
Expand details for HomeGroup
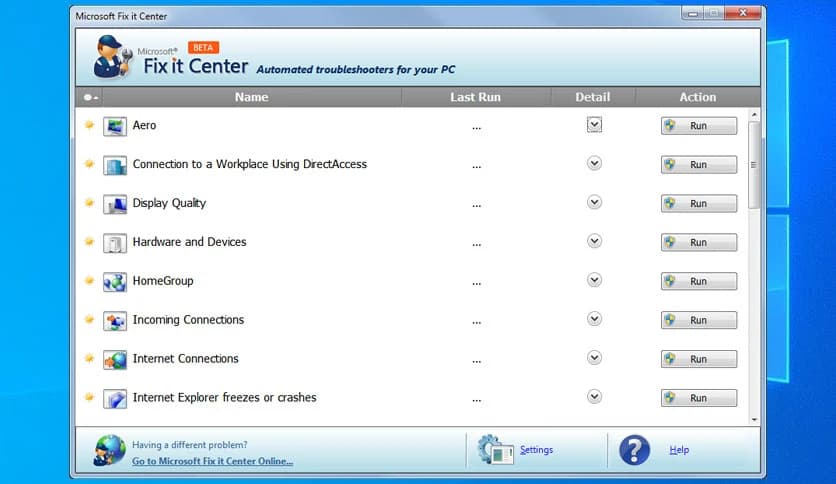coord(594,280)
